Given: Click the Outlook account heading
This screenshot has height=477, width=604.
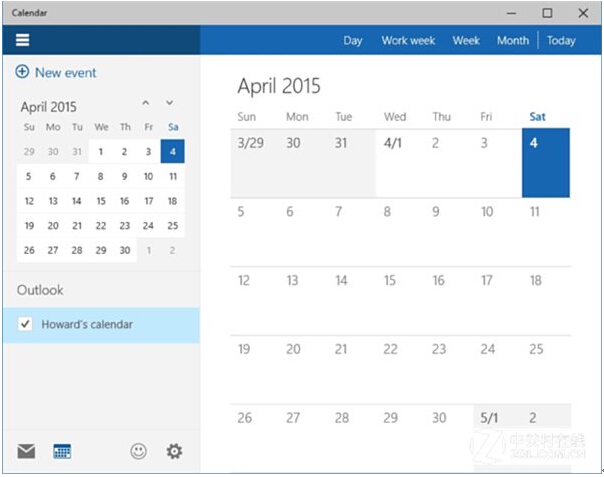Looking at the screenshot, I should coord(40,290).
